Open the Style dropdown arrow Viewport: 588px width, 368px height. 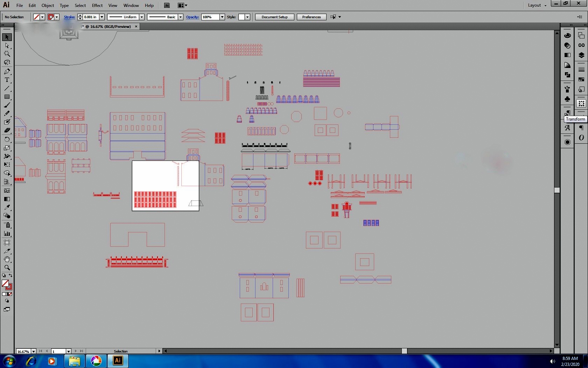247,17
